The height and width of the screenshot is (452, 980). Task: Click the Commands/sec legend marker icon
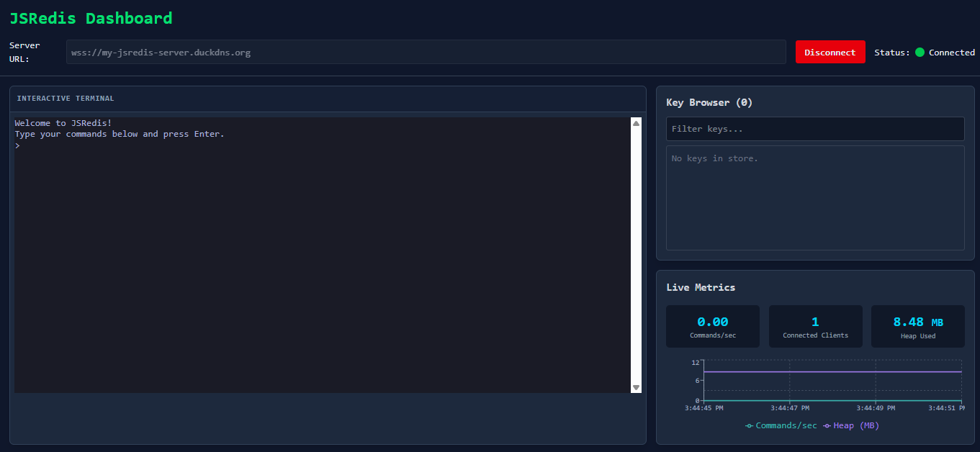click(x=749, y=426)
